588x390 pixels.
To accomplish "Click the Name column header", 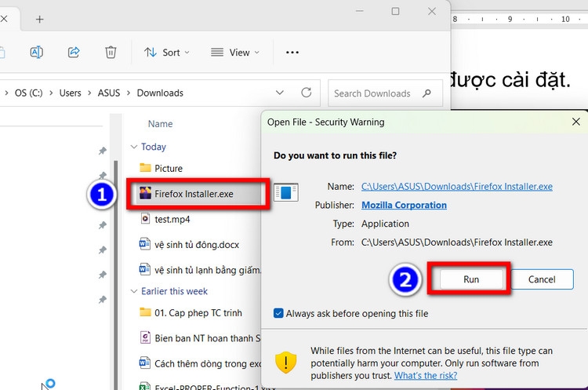I will click(x=161, y=124).
